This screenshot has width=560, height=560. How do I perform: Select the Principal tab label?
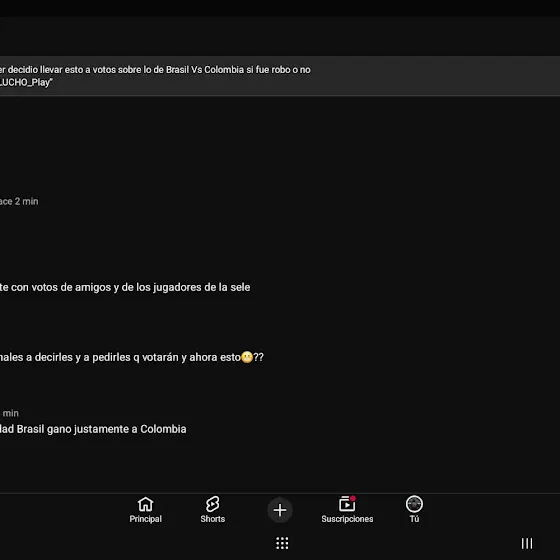(145, 519)
